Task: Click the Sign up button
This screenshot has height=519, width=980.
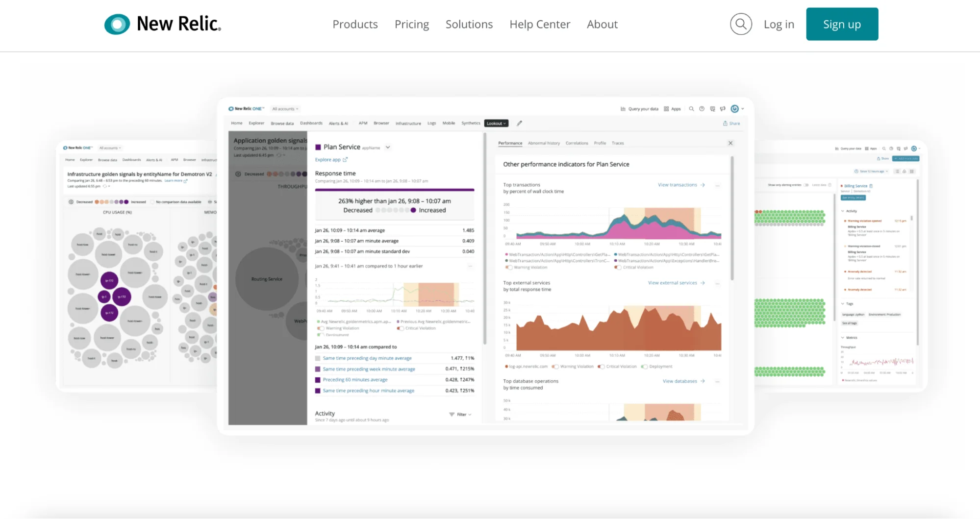Action: click(842, 24)
